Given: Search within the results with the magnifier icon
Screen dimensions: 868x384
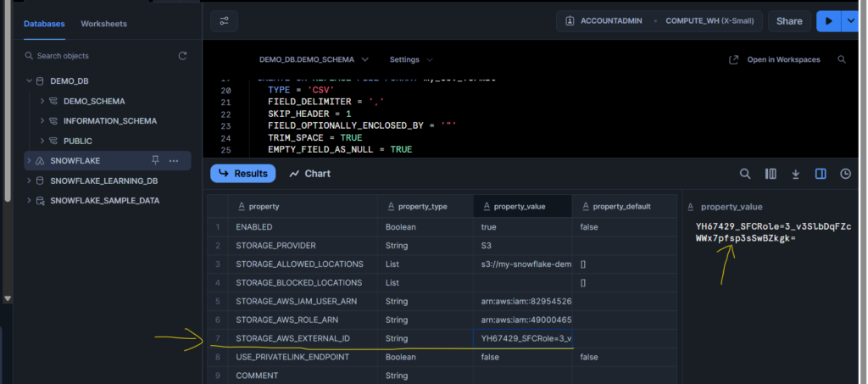Looking at the screenshot, I should click(745, 174).
